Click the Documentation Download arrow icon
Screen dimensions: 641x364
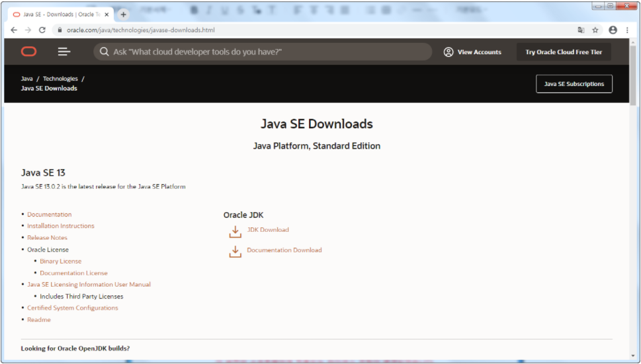click(x=235, y=252)
